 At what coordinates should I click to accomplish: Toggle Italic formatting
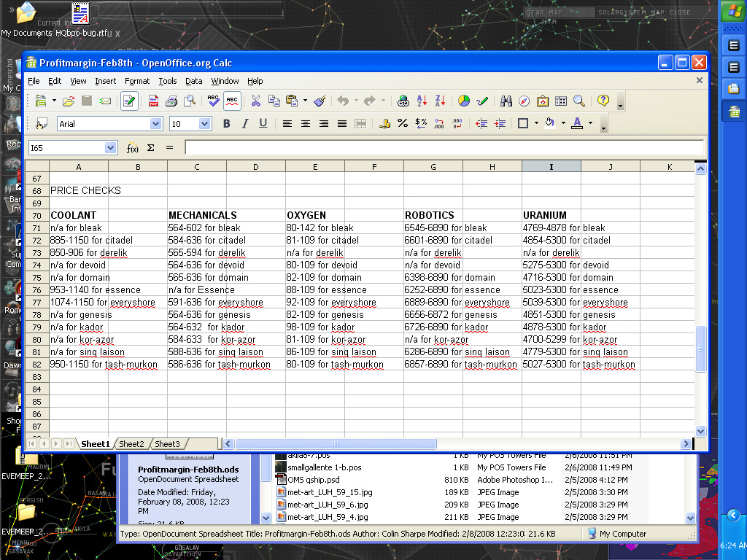coord(245,124)
